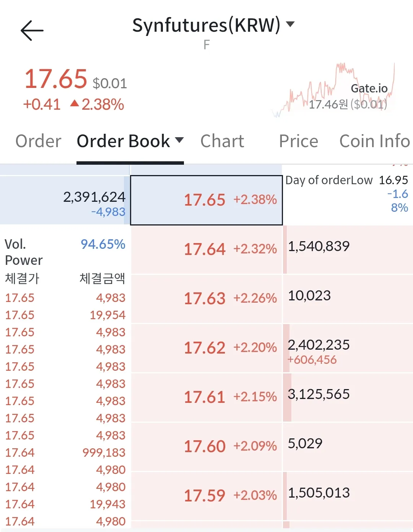Tap the back arrow icon
Viewport: 413px width, 532px height.
pyautogui.click(x=32, y=31)
